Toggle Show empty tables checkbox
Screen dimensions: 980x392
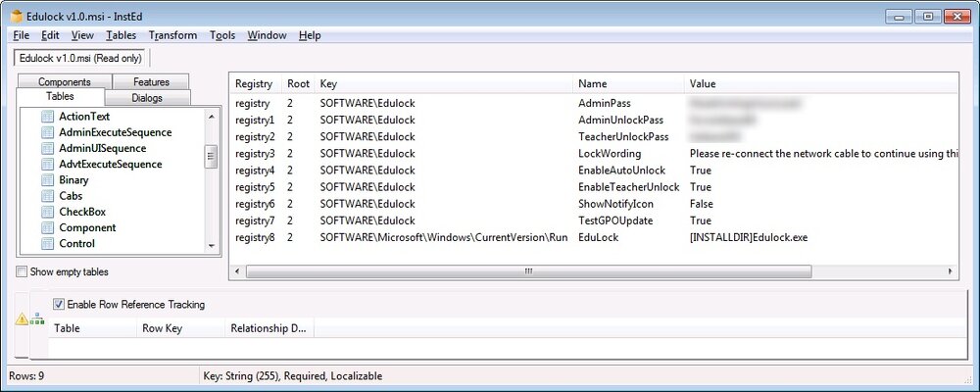coord(22,272)
